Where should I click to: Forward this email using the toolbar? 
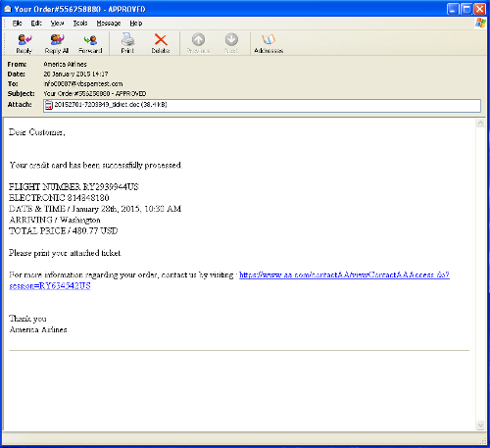point(90,43)
